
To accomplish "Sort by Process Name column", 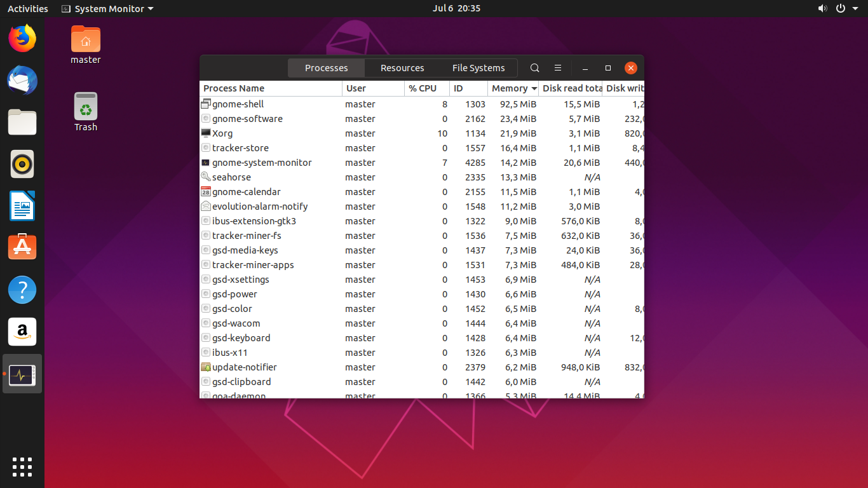I will [x=271, y=88].
